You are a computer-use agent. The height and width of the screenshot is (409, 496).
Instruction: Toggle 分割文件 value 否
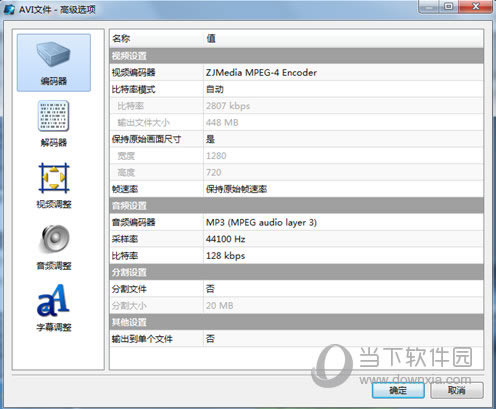point(210,289)
